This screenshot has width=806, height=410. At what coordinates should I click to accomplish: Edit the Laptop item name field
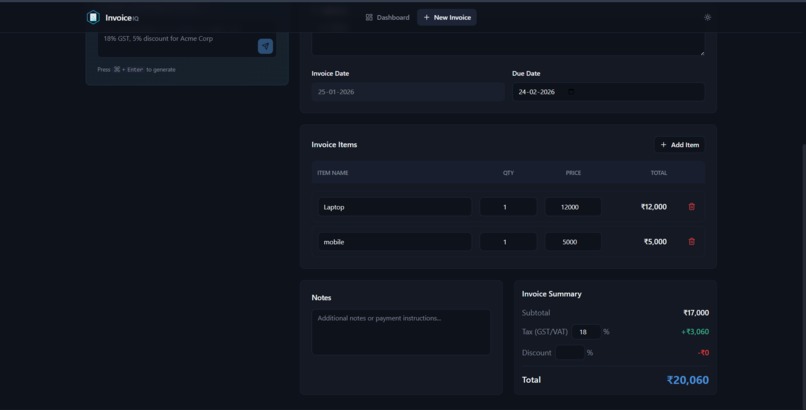click(394, 207)
